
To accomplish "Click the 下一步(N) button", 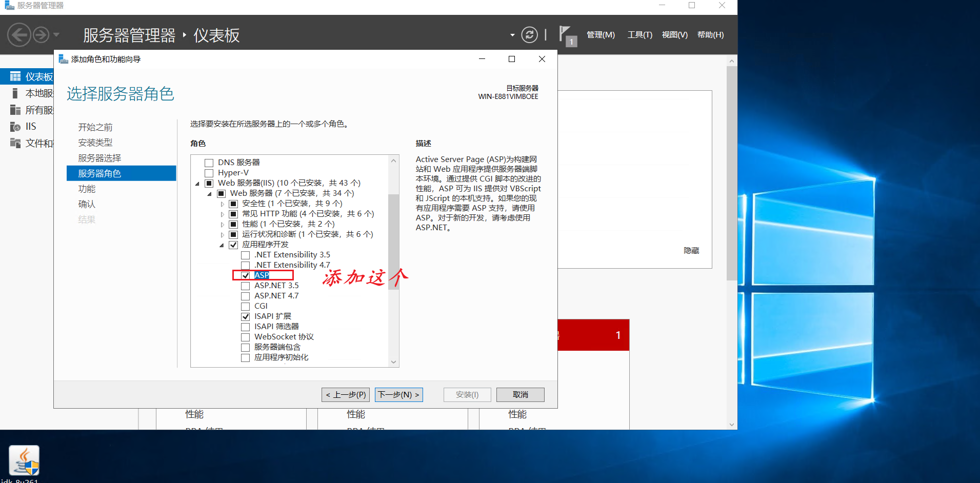I will pos(399,395).
